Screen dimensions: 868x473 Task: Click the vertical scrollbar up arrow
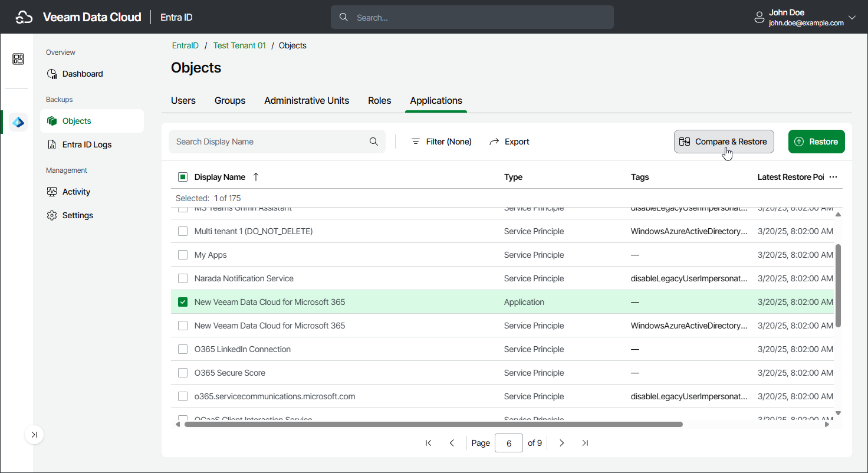(839, 214)
